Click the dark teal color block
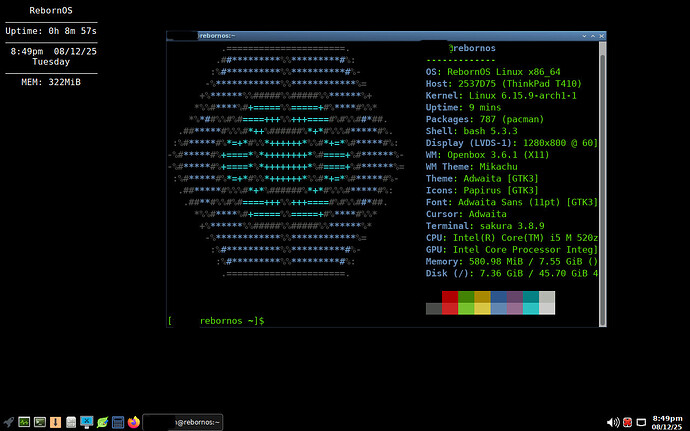690x431 pixels. 531,297
